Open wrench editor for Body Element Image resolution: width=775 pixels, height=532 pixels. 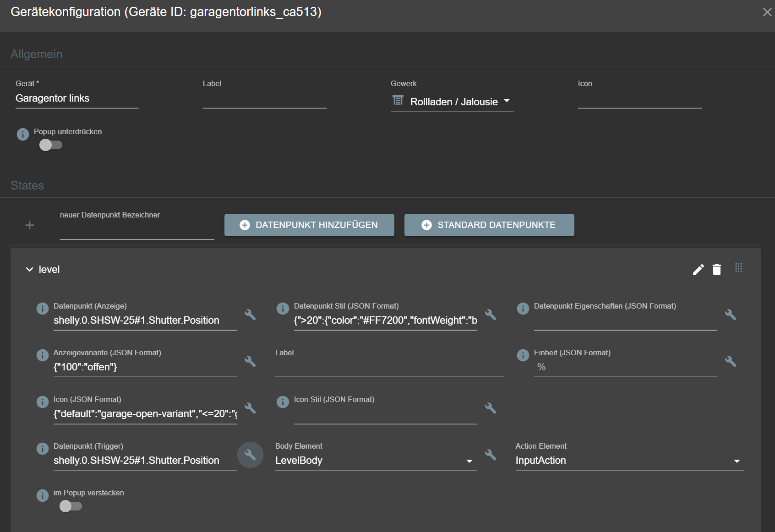coord(491,455)
